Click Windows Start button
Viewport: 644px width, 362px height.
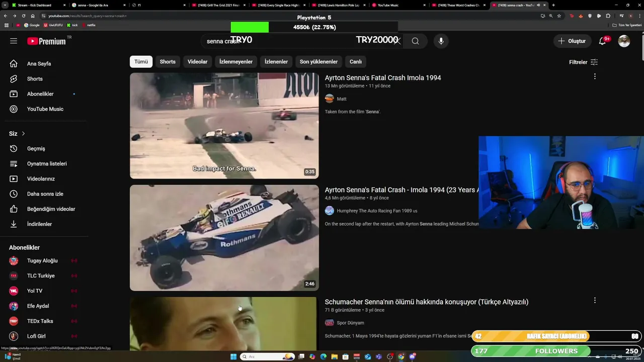coord(233,356)
